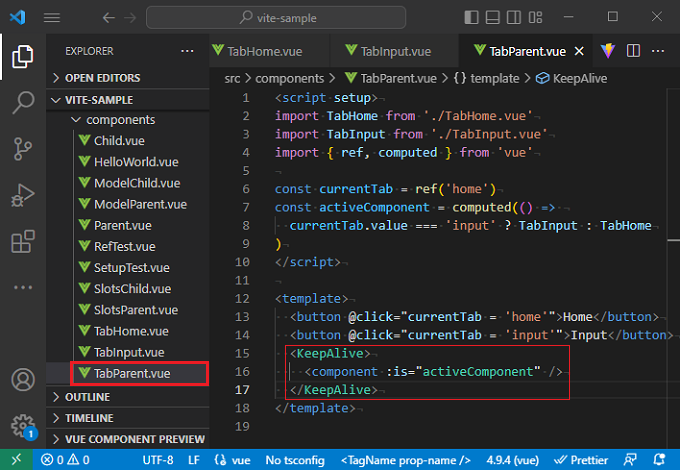The image size is (680, 470).
Task: Open RefTest.vue in the file tree
Action: (128, 246)
